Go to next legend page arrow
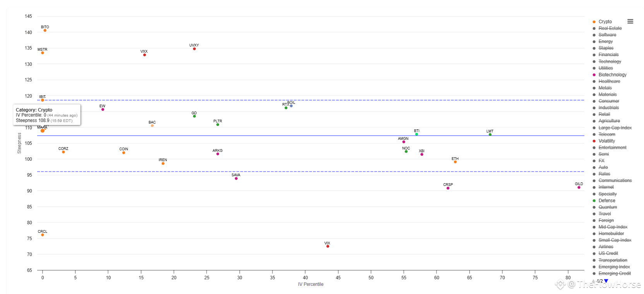Screen dimensions: 644x294 pos(606,281)
